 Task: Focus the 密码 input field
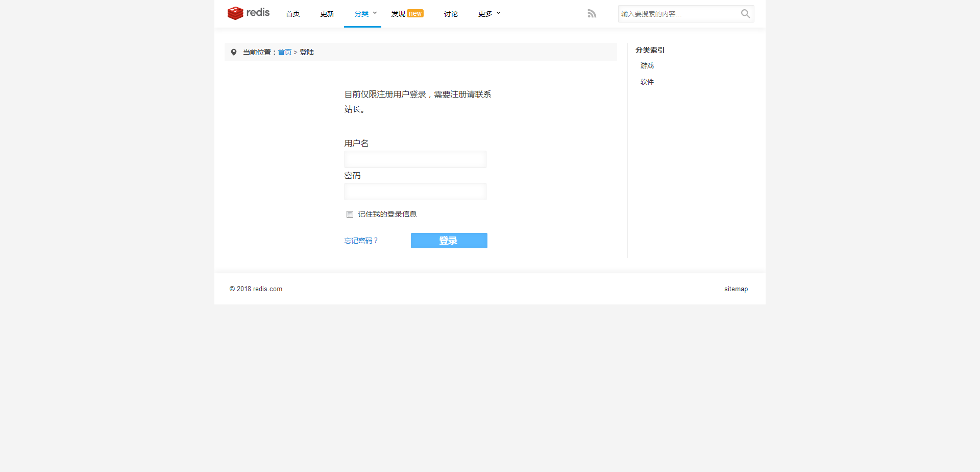(x=415, y=192)
